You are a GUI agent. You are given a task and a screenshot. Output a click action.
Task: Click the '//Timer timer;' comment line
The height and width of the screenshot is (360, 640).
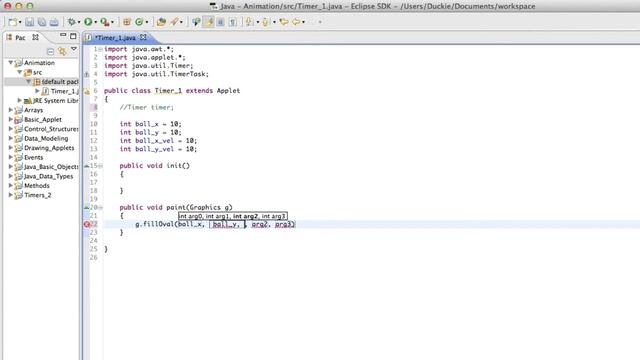[x=147, y=107]
